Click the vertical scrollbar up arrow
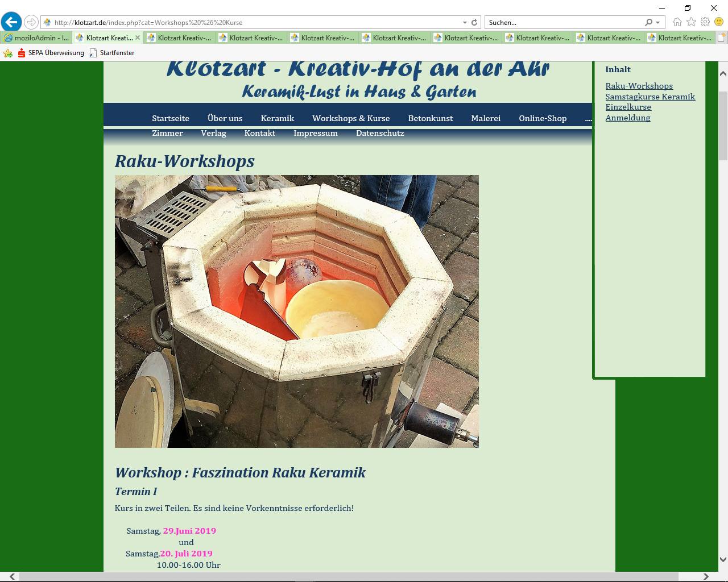The height and width of the screenshot is (582, 728). [723, 74]
